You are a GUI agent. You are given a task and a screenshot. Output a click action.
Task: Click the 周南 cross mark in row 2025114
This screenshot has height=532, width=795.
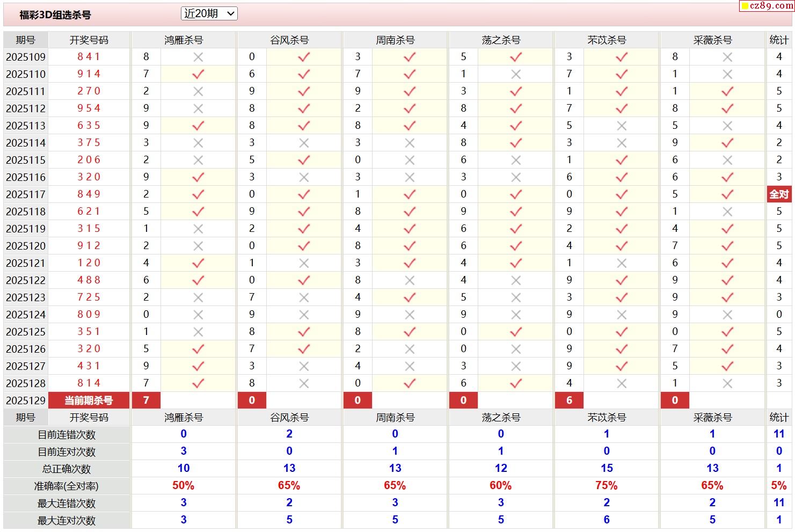(410, 143)
